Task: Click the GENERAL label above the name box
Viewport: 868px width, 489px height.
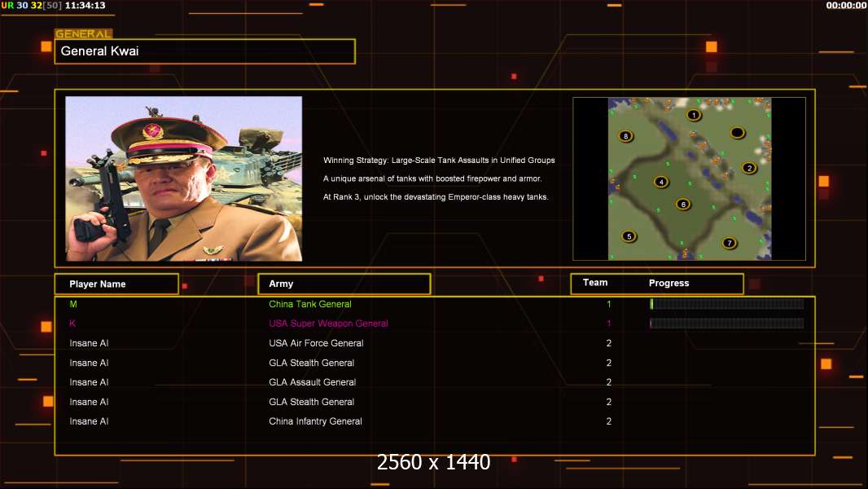Action: click(83, 33)
